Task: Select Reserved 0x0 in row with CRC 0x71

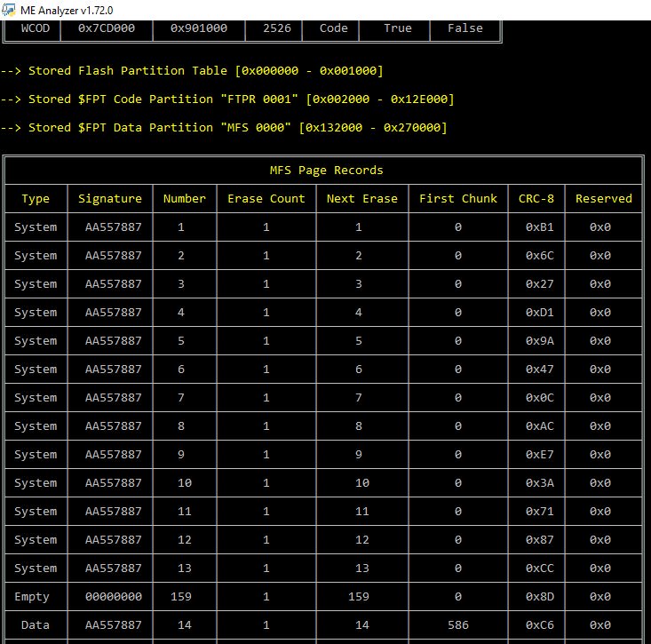Action: (x=600, y=512)
